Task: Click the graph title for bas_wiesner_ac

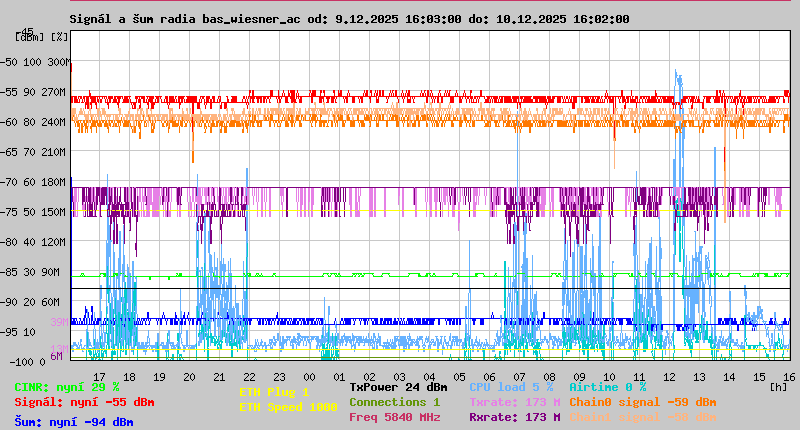Action: point(349,18)
